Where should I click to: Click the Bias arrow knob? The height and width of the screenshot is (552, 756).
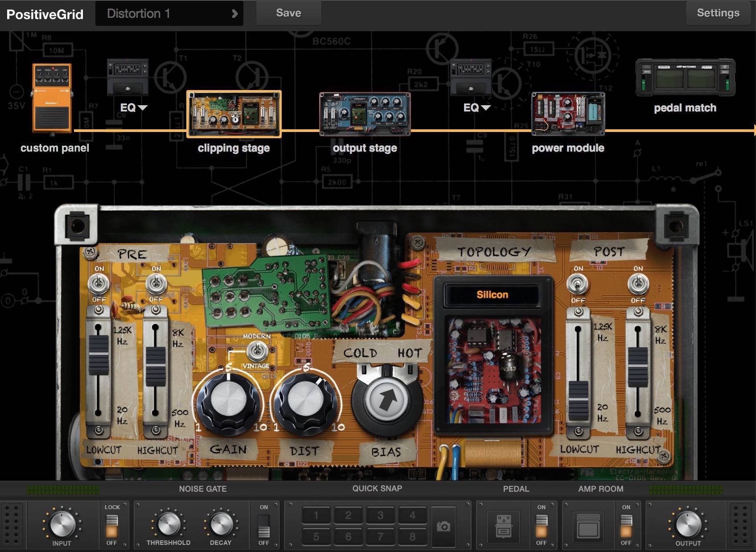387,400
